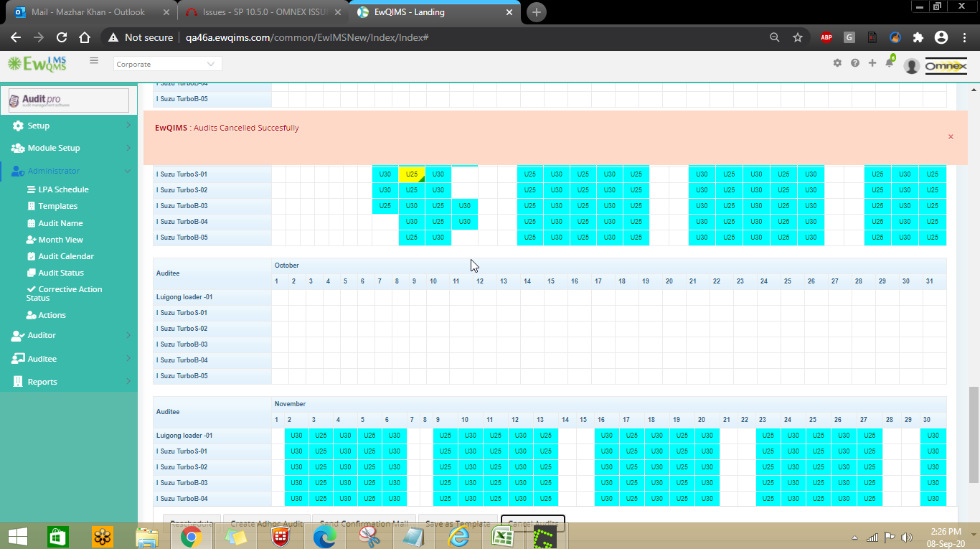The image size is (980, 549).
Task: Click the Create Adhoc Audit button
Action: [x=267, y=523]
